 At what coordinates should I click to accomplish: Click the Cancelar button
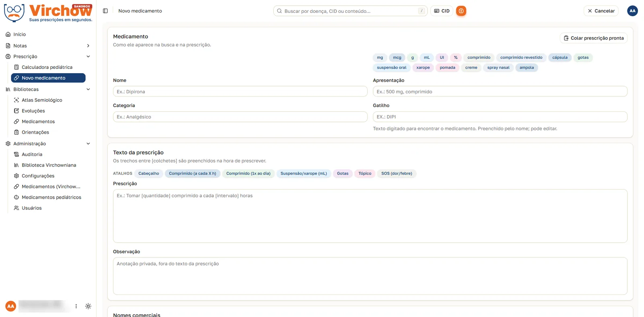[601, 11]
